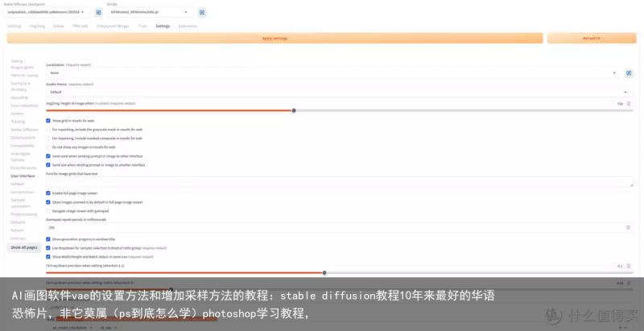
Task: Open the Stable Diffusion checkpoint dropdown
Action: pyautogui.click(x=46, y=12)
